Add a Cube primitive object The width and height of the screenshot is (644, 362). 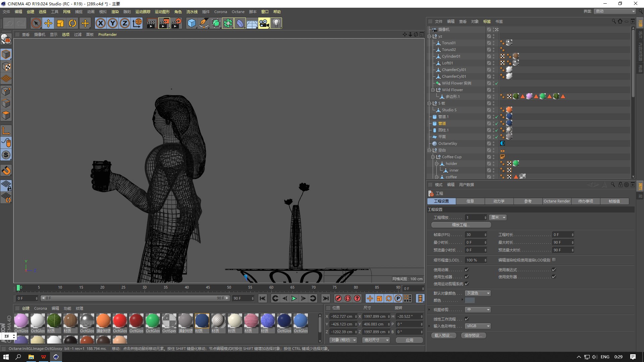tap(192, 23)
